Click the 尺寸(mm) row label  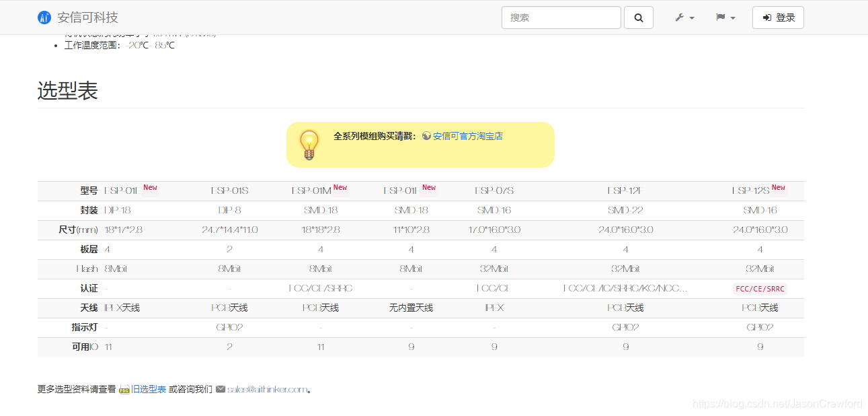point(78,230)
